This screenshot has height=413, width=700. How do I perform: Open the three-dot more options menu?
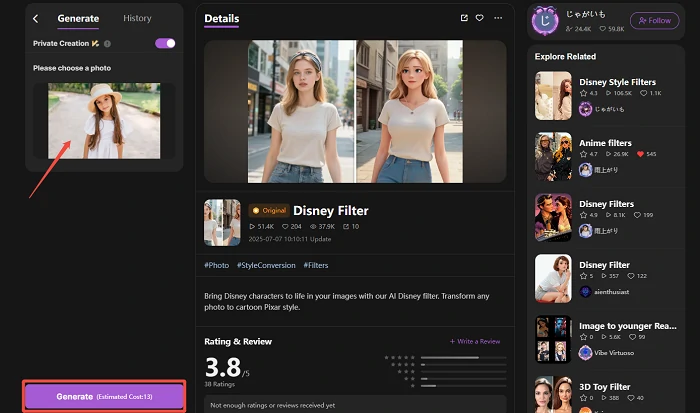[498, 18]
